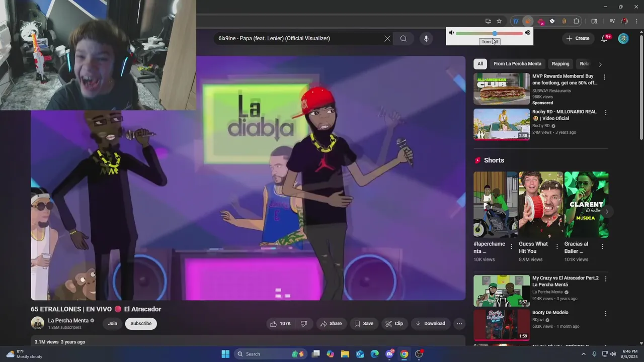
Task: Open the weather widget showing 81°F
Action: pos(24,354)
